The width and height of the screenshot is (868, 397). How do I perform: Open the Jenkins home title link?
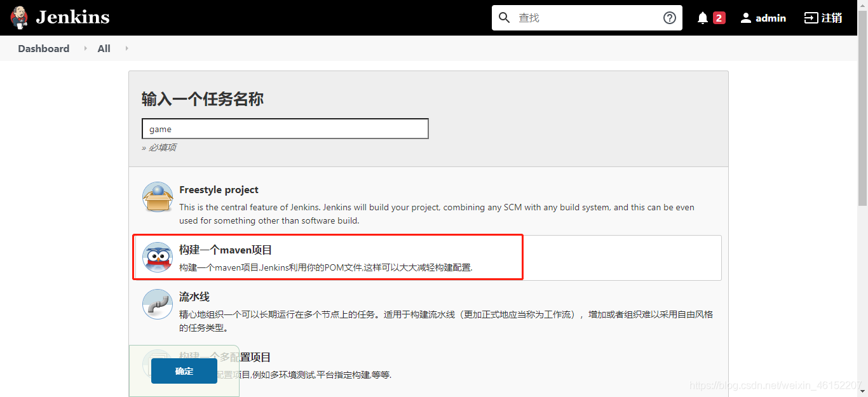[x=72, y=18]
